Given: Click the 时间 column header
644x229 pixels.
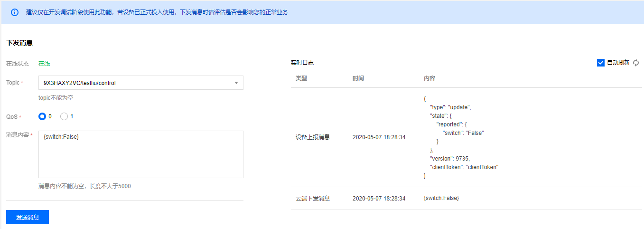Looking at the screenshot, I should coord(358,78).
